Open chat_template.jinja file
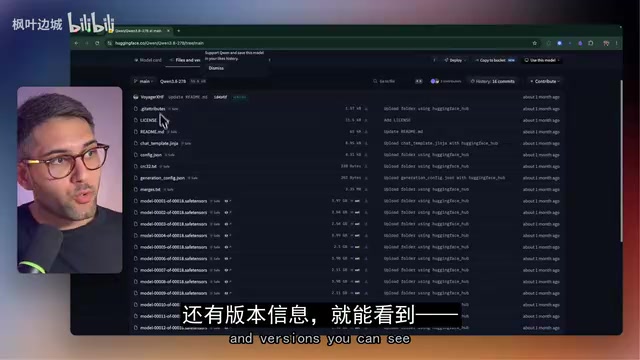The image size is (640, 360). pyautogui.click(x=159, y=143)
